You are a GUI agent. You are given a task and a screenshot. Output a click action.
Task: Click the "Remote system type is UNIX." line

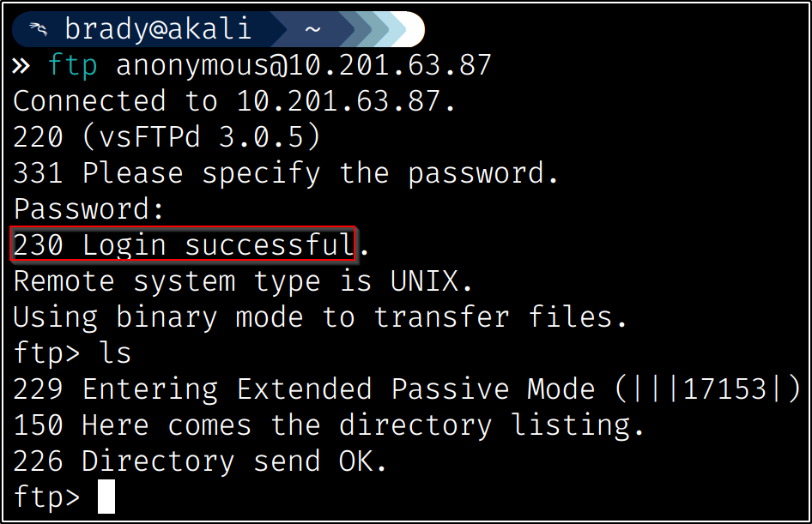tap(243, 281)
